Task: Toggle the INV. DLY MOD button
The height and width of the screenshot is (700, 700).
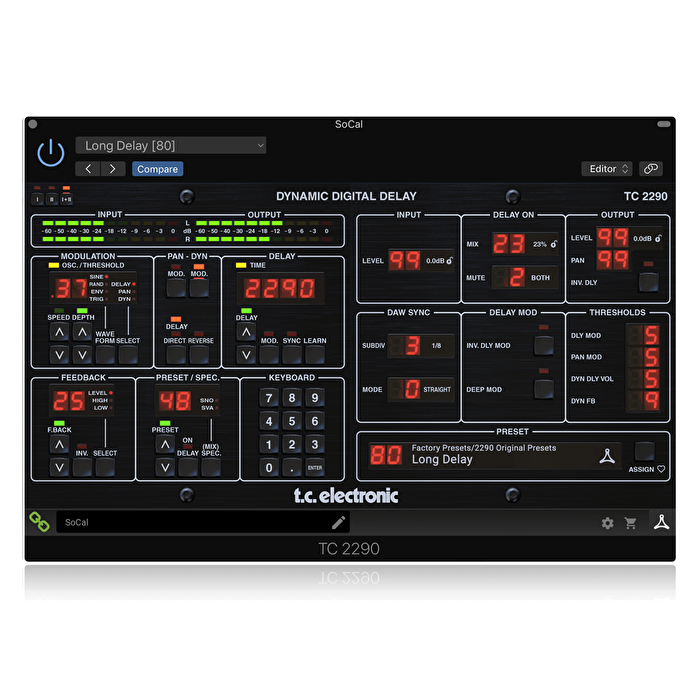Action: point(544,345)
